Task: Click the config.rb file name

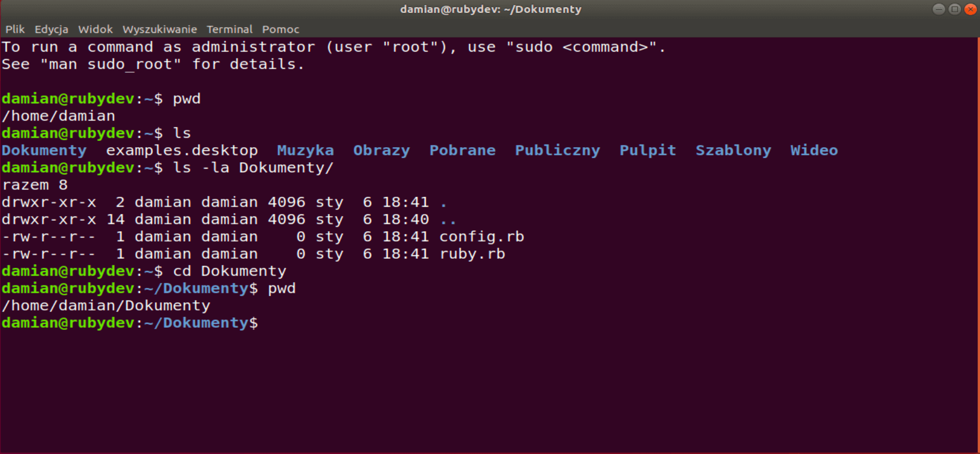Action: pos(482,237)
